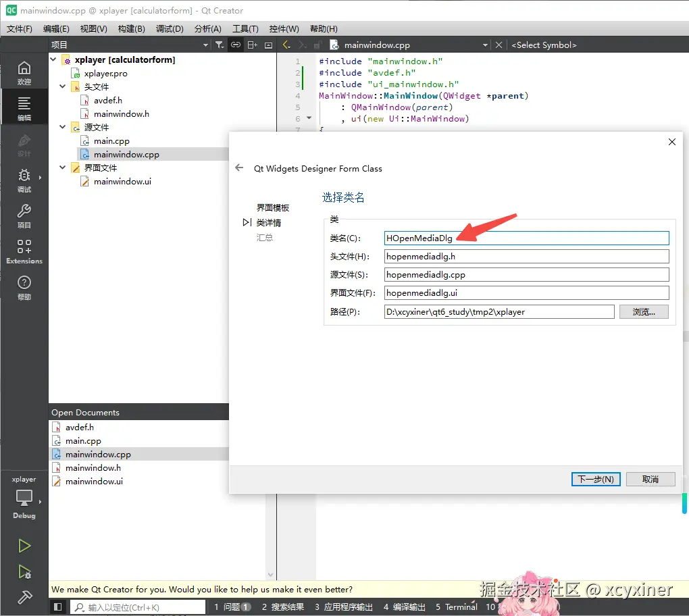Open the 问题 output pane
Image resolution: width=689 pixels, height=616 pixels.
pyautogui.click(x=232, y=607)
